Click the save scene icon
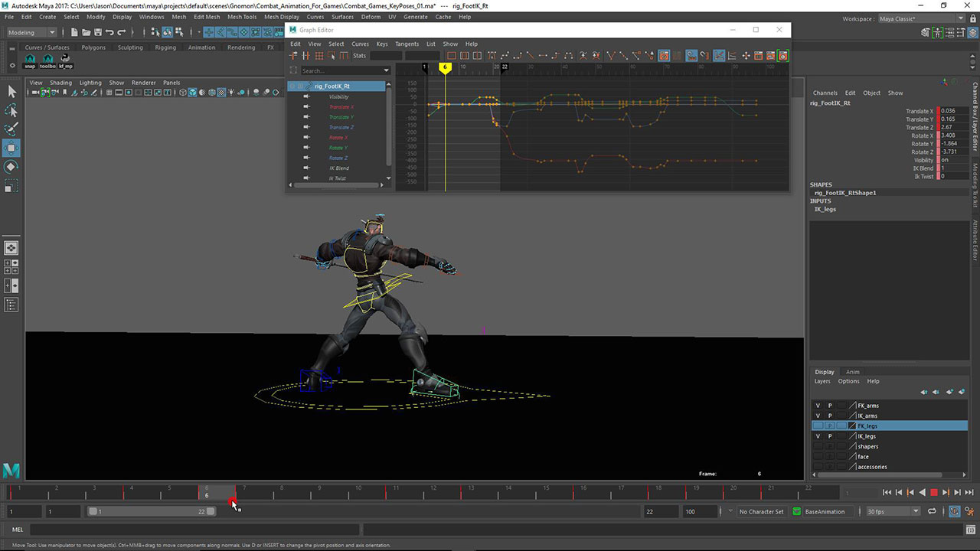The height and width of the screenshot is (551, 980). (x=97, y=32)
